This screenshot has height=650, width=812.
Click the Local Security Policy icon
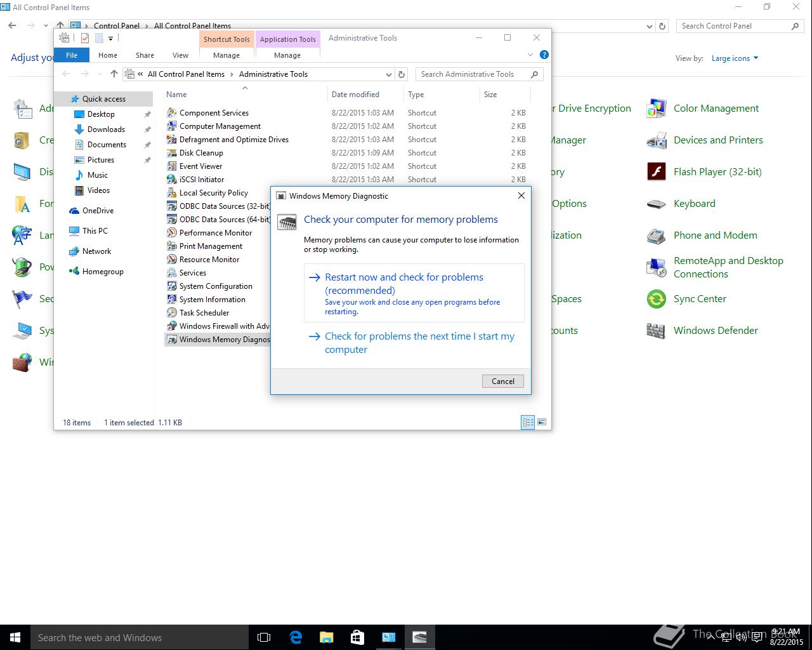pos(171,193)
